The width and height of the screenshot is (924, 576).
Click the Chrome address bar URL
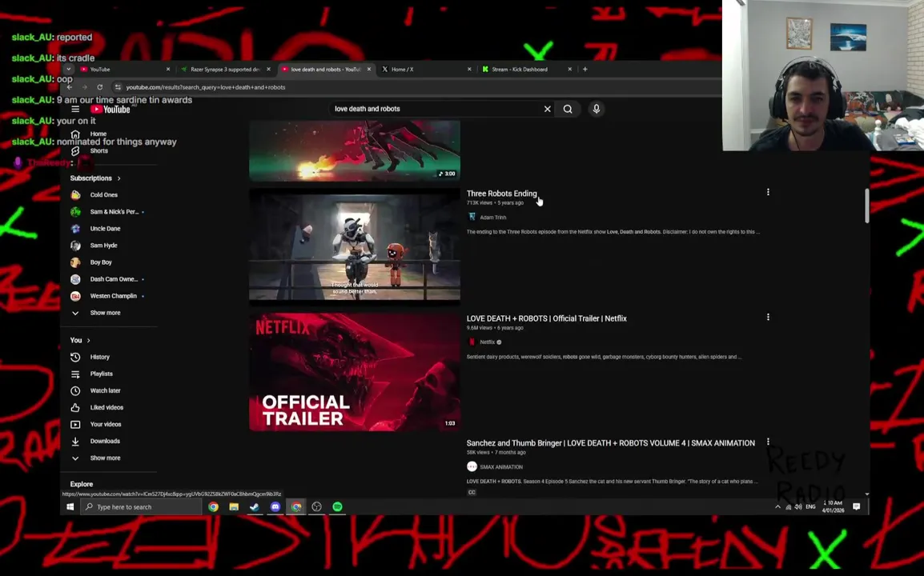206,87
